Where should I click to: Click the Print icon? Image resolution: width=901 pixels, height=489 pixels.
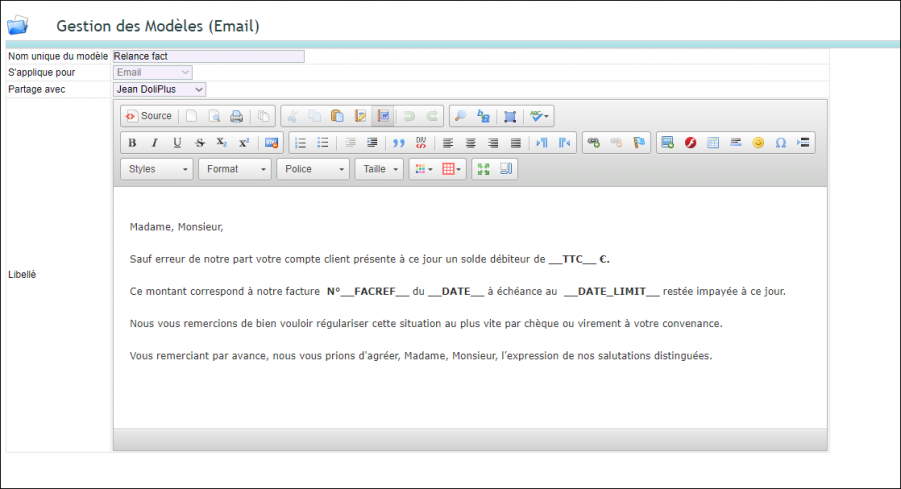click(236, 116)
